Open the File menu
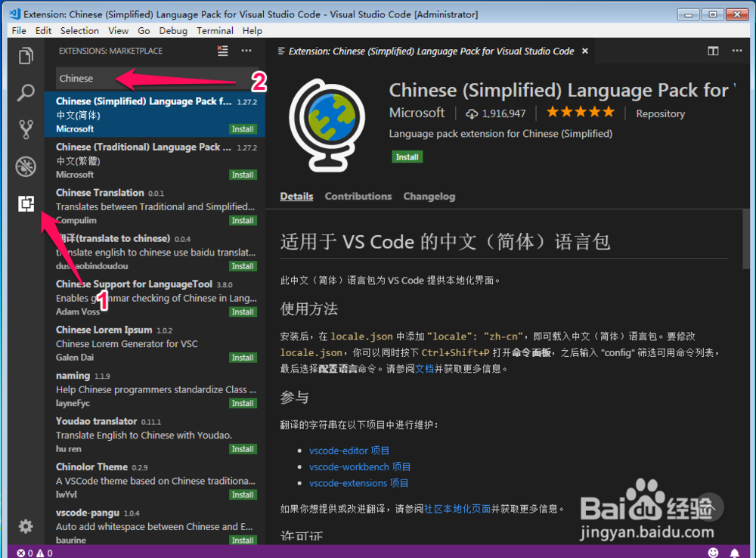This screenshot has height=558, width=756. click(19, 31)
